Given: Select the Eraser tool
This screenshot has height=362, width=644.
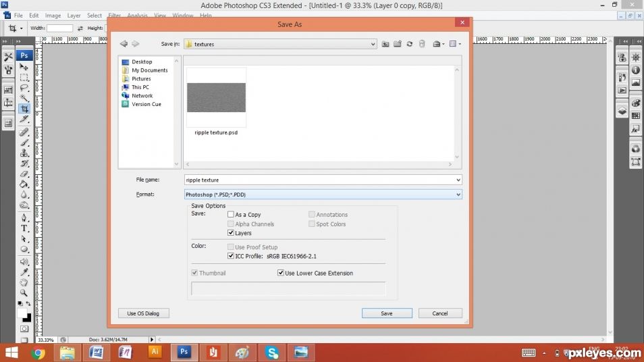Looking at the screenshot, I should point(24,174).
